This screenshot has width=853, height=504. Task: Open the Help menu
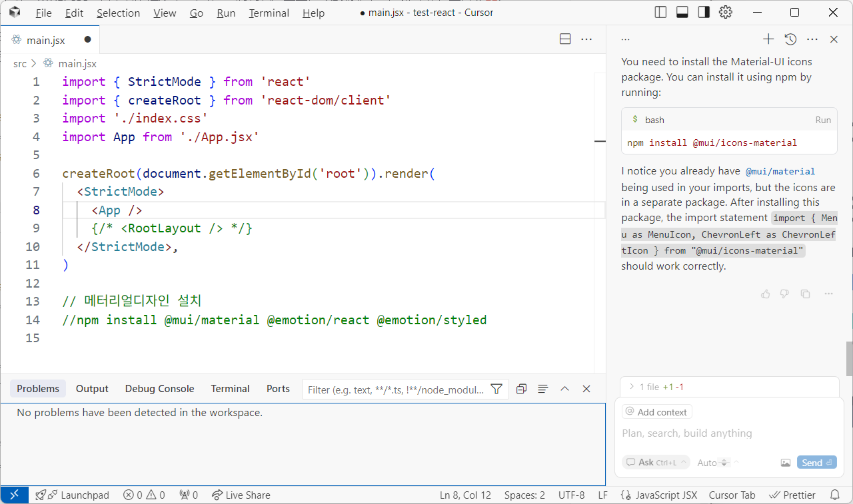click(313, 13)
